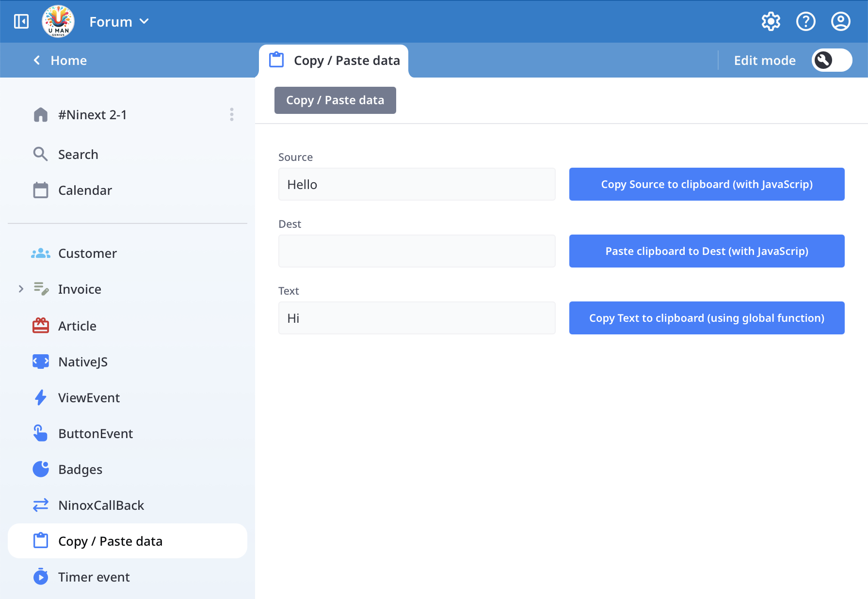Image resolution: width=868 pixels, height=599 pixels.
Task: Click the clipboard icon in the tab
Action: coord(276,60)
